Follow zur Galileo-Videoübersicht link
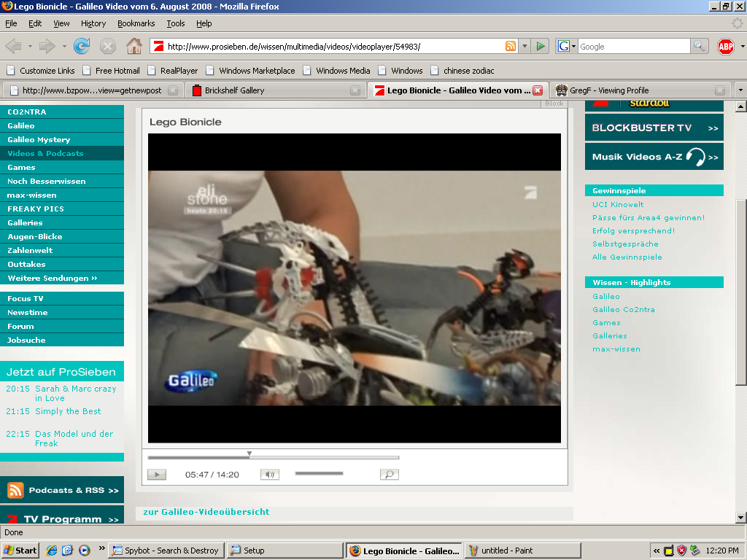 pyautogui.click(x=206, y=512)
